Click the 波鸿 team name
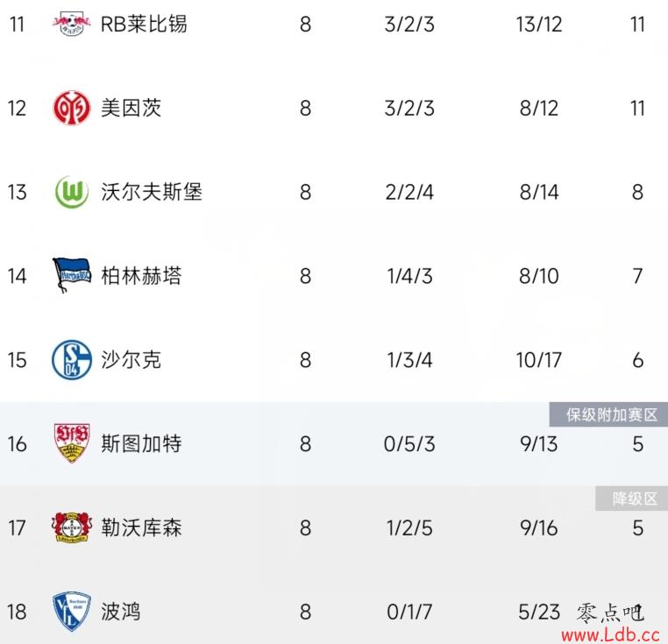This screenshot has width=668, height=644. pyautogui.click(x=121, y=612)
